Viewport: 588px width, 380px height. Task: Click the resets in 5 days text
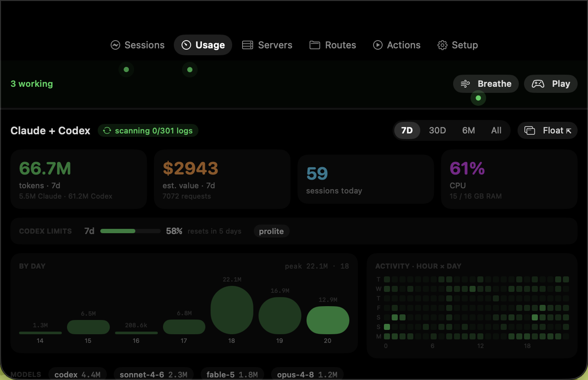click(214, 231)
